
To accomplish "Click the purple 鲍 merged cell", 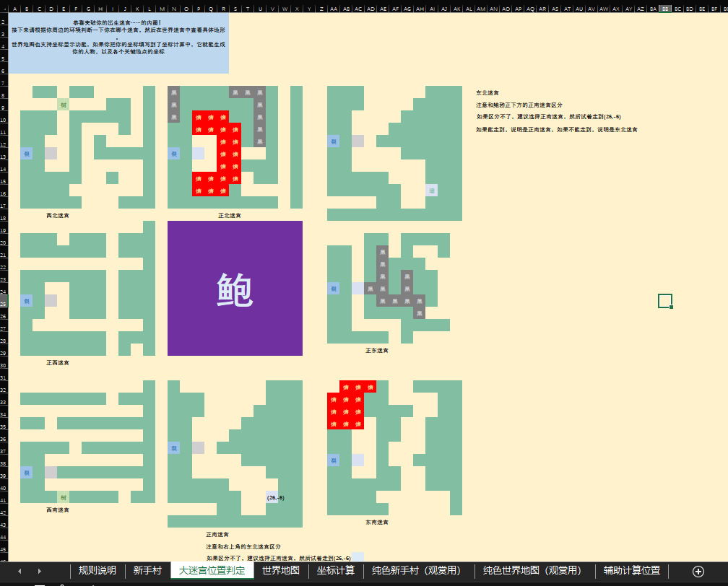I will click(x=235, y=289).
